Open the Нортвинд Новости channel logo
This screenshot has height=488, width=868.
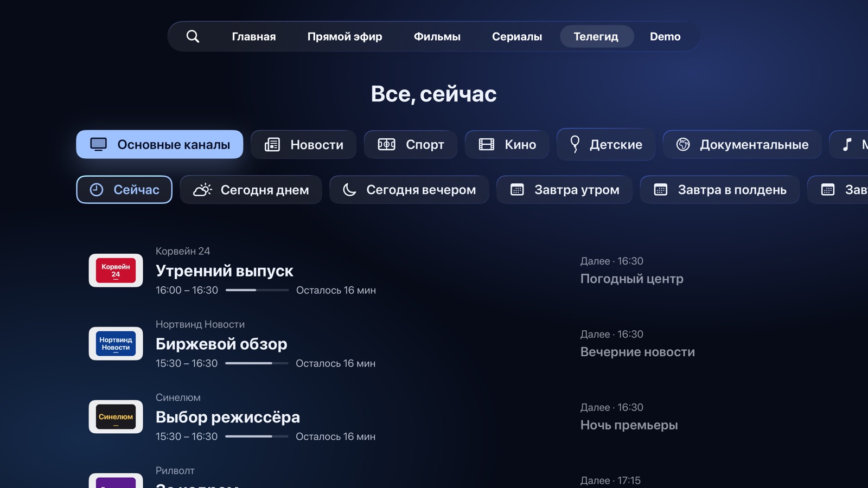(116, 343)
